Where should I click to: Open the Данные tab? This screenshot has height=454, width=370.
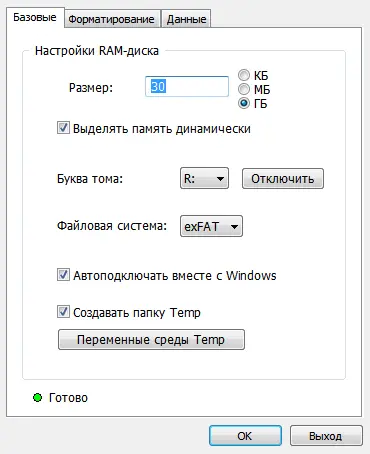coord(186,19)
